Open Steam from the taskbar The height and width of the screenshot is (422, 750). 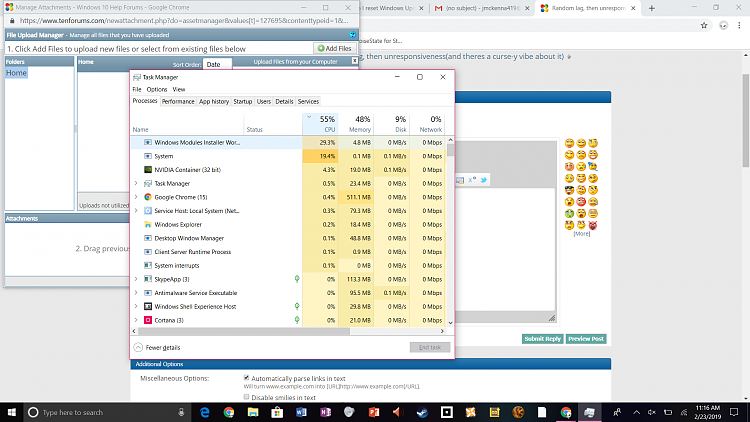pos(422,412)
